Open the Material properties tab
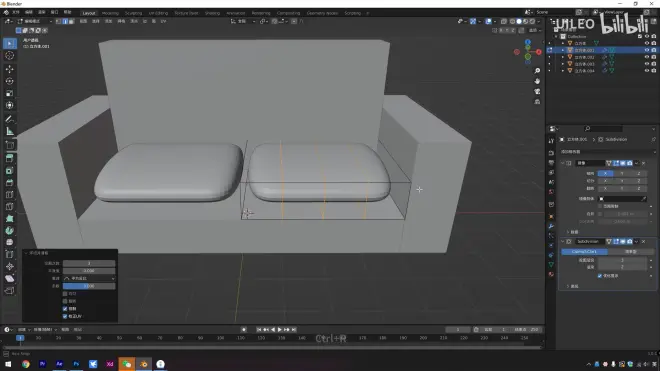 pos(551,275)
